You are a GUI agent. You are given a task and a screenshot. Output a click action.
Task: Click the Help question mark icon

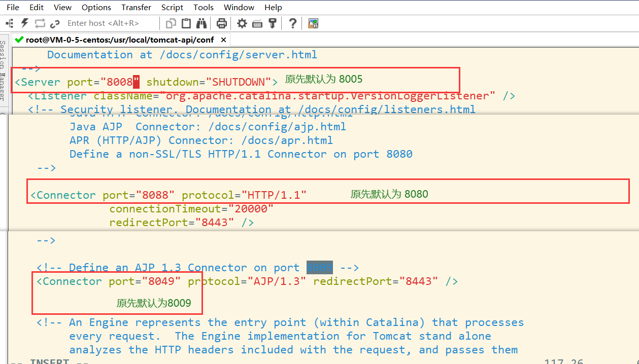point(292,23)
